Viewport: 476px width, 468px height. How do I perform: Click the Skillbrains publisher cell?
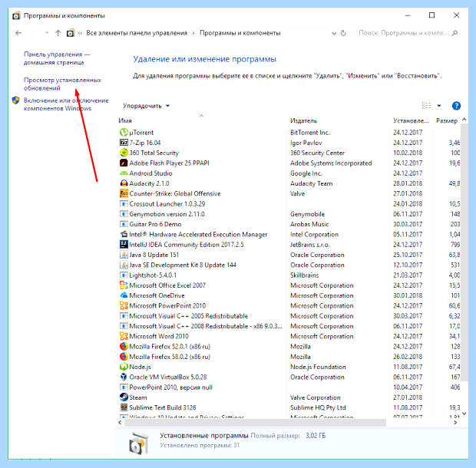click(305, 275)
